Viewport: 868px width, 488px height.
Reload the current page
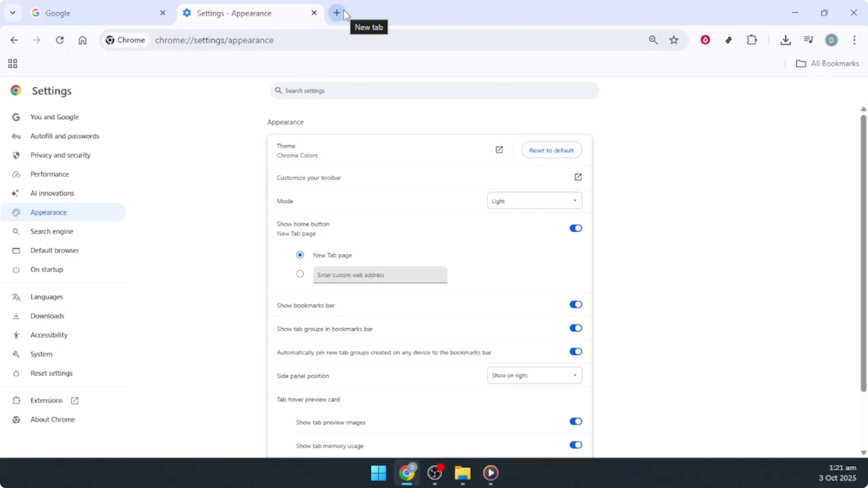[60, 40]
